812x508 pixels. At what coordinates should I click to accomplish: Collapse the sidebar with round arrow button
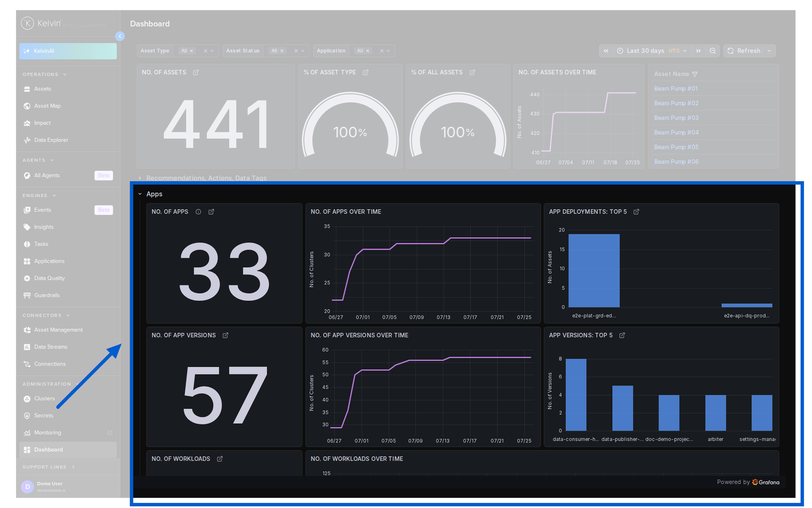(120, 36)
